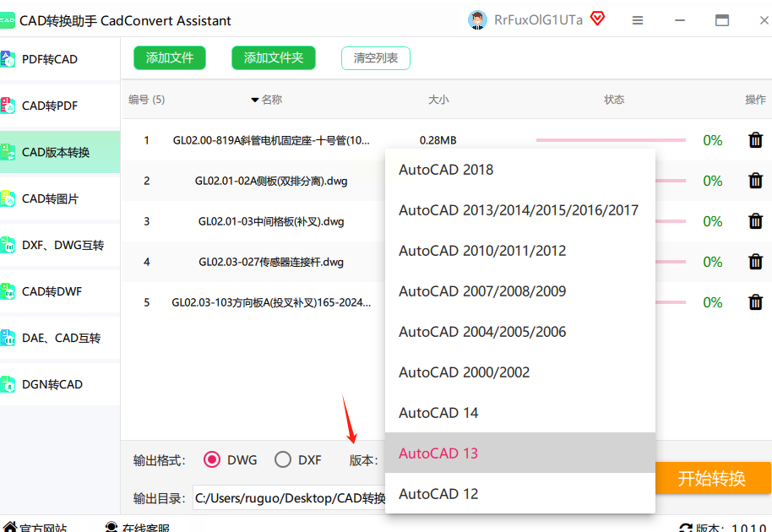
Task: Click the DXF、DWG互转 sidebar icon
Action: point(8,245)
